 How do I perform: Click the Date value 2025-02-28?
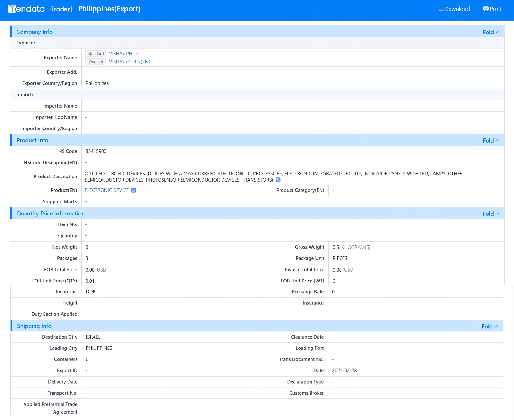point(344,371)
